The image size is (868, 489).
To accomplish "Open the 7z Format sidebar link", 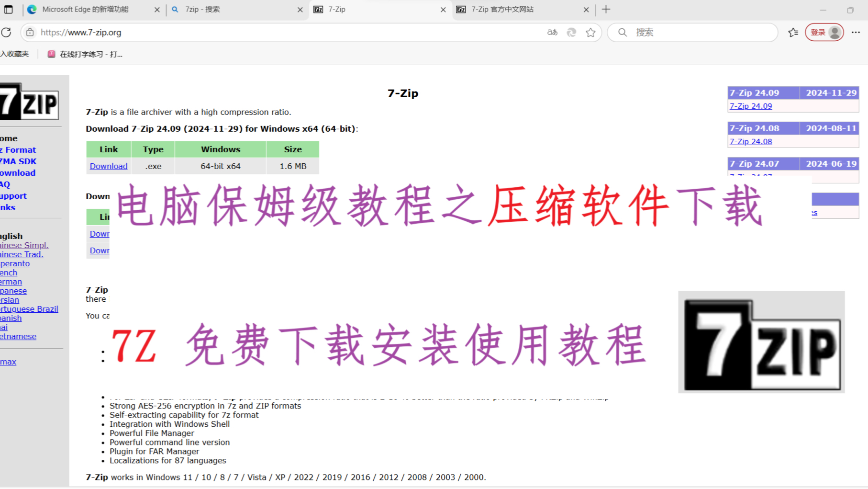I will 18,150.
